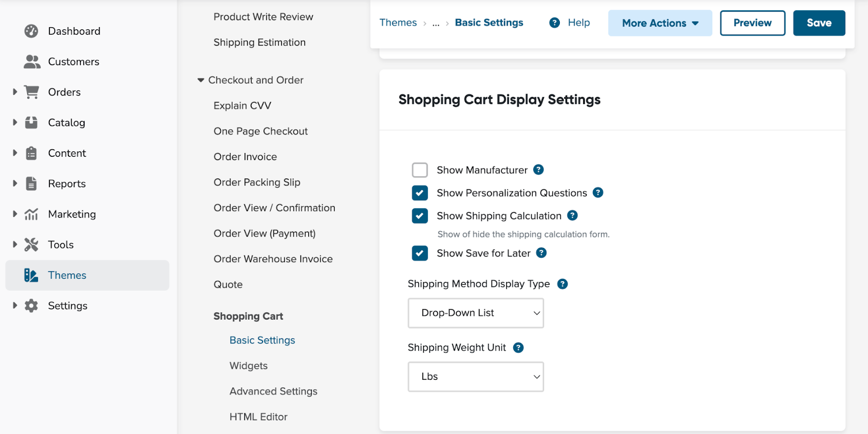This screenshot has height=434, width=868.
Task: Click the Tools wrench icon
Action: pos(31,245)
